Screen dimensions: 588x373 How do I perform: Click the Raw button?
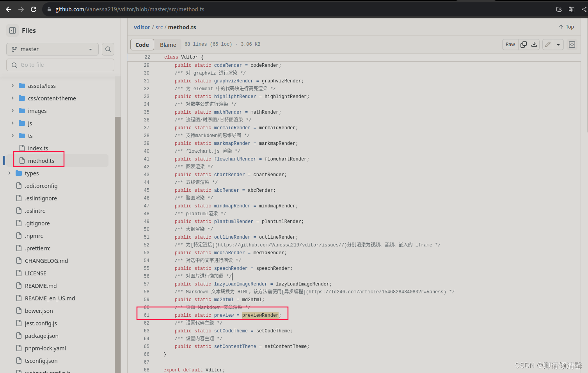(x=510, y=44)
